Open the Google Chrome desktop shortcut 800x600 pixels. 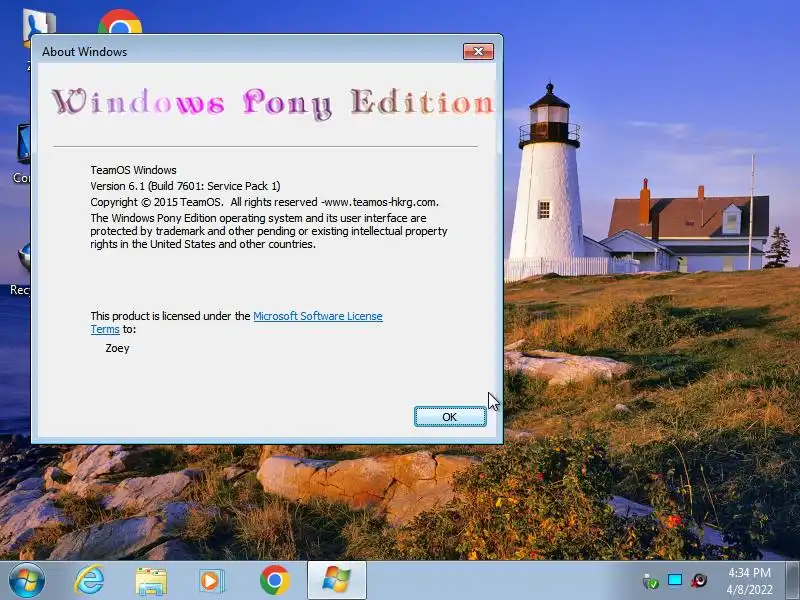tap(120, 22)
